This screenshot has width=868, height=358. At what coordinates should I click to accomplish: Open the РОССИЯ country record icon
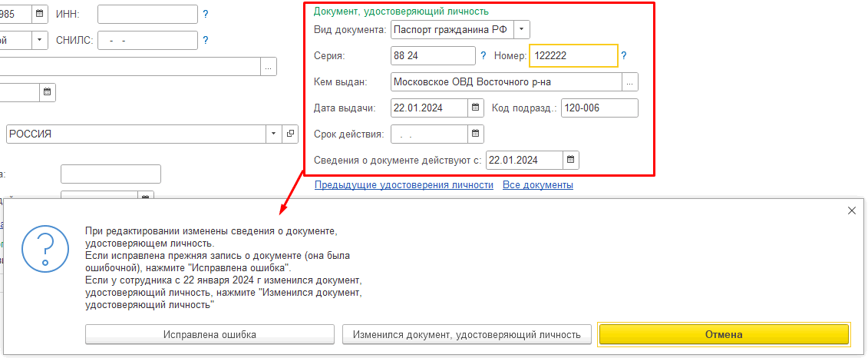coord(290,134)
